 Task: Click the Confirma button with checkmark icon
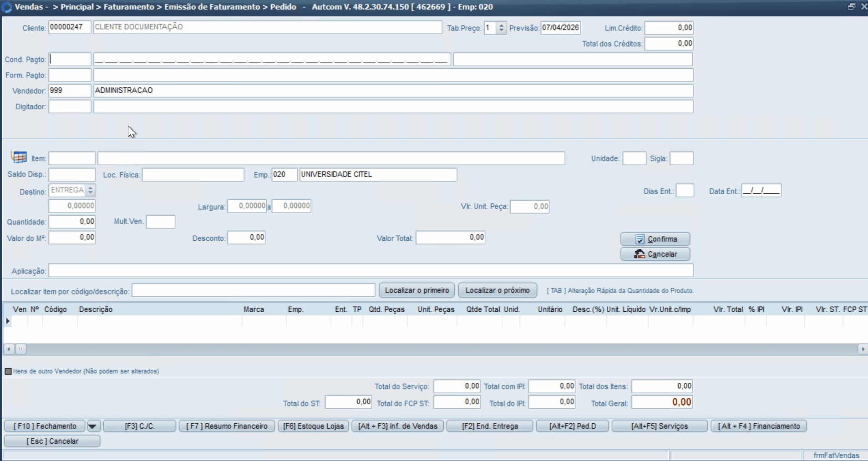tap(655, 239)
